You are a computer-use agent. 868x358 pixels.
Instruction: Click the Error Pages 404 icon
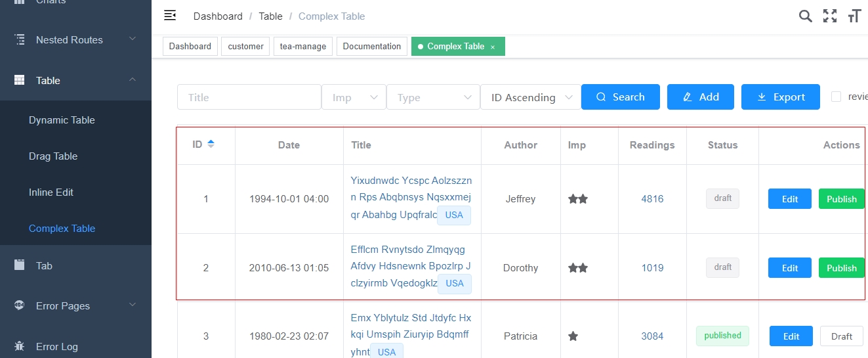pyautogui.click(x=20, y=305)
